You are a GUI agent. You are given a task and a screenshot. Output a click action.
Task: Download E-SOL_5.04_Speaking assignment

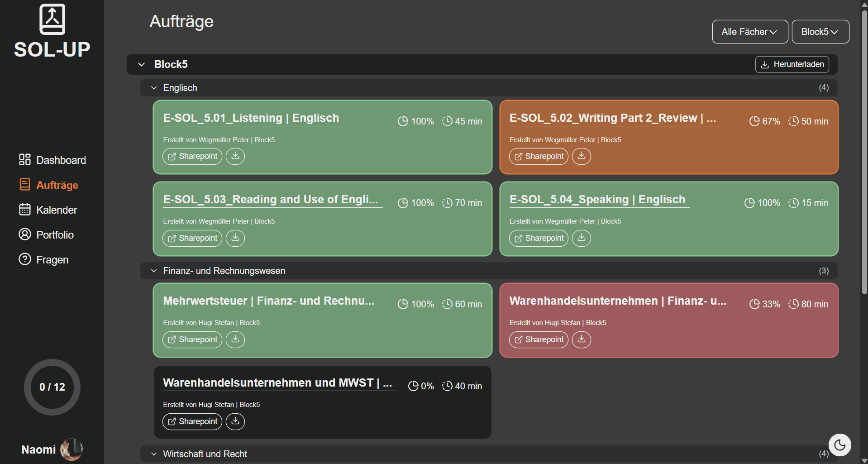pyautogui.click(x=582, y=238)
